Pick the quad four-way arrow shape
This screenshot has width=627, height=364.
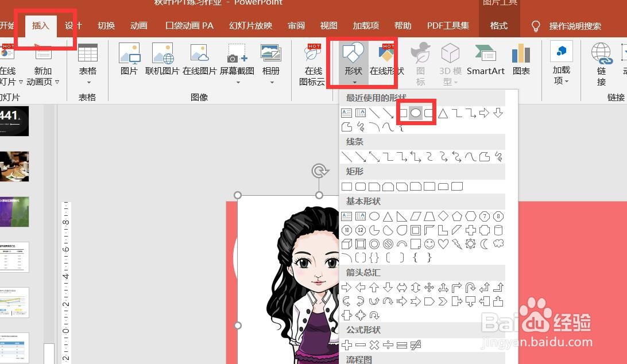429,287
